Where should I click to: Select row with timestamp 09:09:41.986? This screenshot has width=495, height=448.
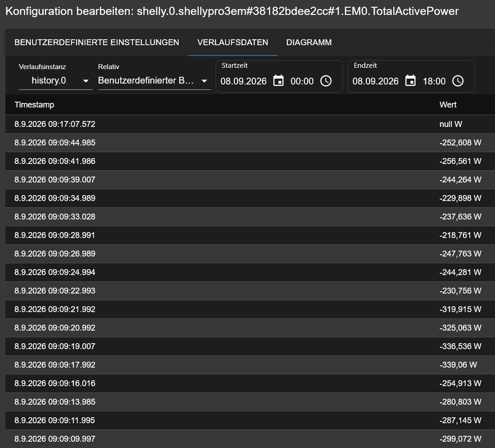(250, 161)
